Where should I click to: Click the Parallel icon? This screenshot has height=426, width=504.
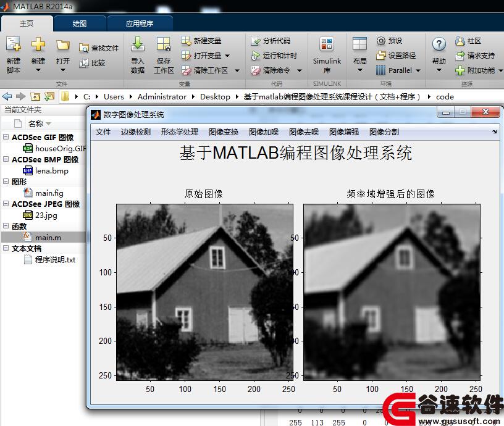[x=380, y=70]
